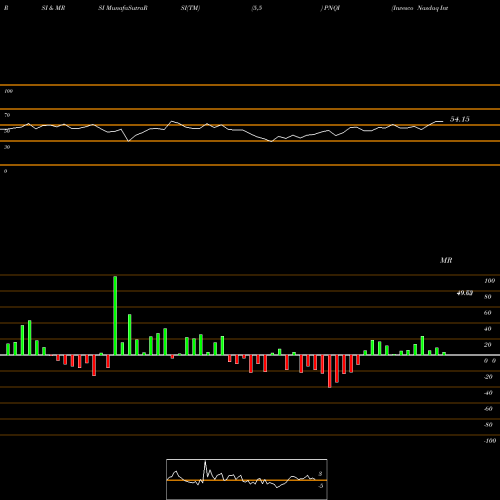Viewport: 500px width, 500px height.
Task: Click the '8' label in mini chart
Action: tap(320, 474)
